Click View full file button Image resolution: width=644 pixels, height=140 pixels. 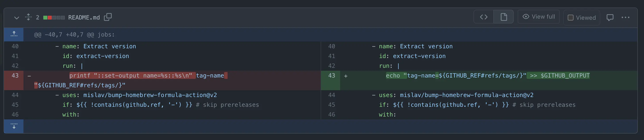pos(539,17)
